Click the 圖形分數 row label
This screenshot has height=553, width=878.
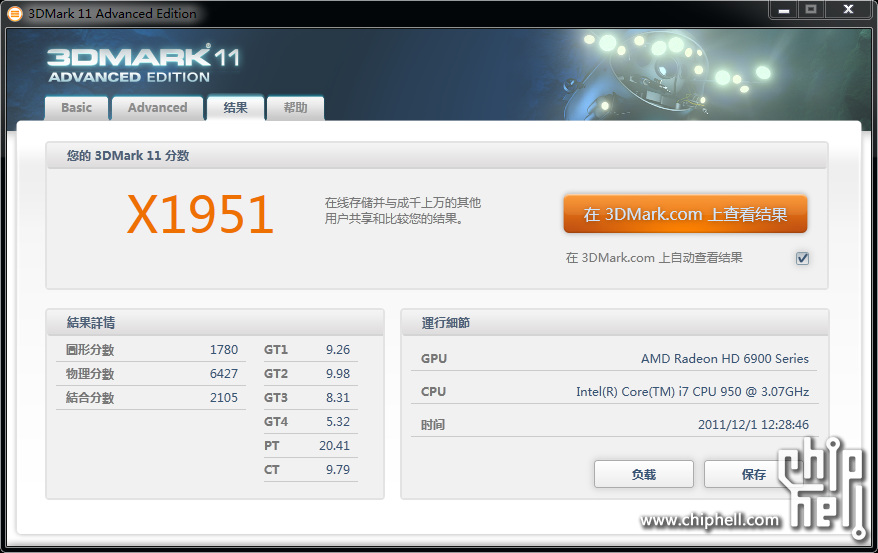90,350
